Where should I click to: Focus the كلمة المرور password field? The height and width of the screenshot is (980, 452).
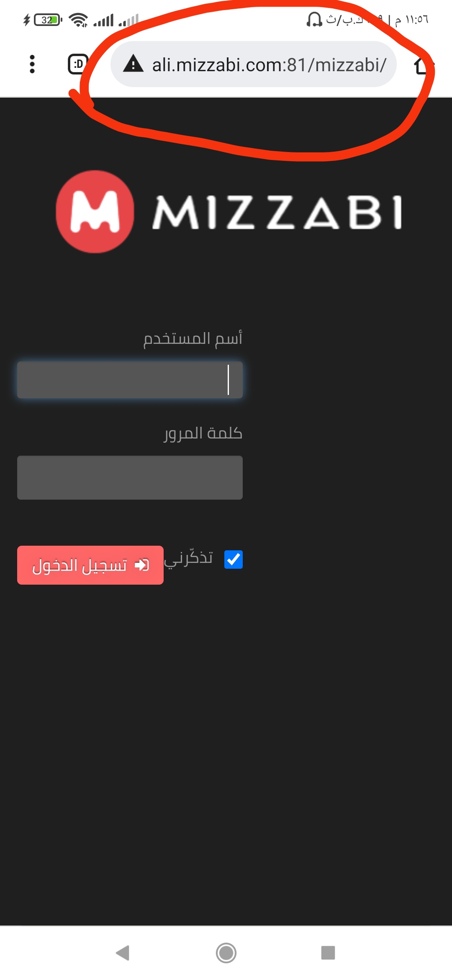130,477
